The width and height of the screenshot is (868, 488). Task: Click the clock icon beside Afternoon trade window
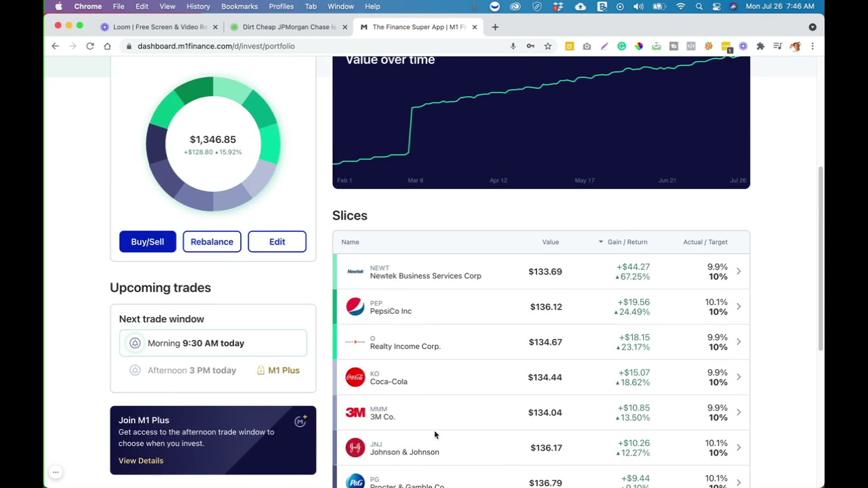pyautogui.click(x=135, y=370)
